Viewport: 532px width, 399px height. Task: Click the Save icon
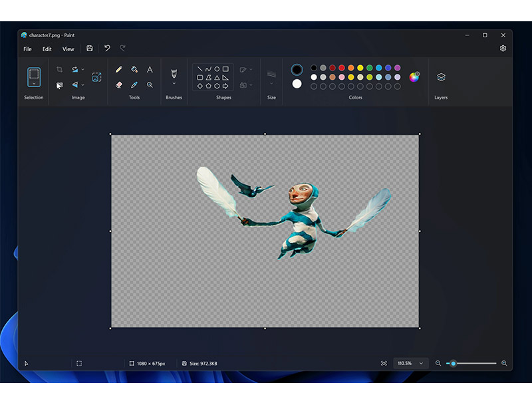[90, 49]
